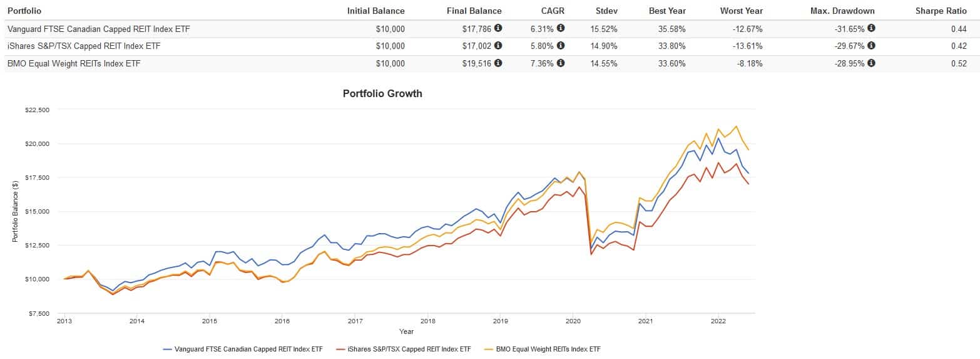Click info icon next to Vanguard CAGR 6.31%
The height and width of the screenshot is (359, 980).
coord(561,28)
